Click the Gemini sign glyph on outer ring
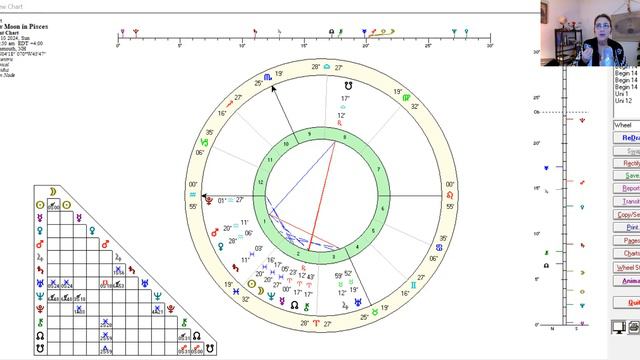The image size is (640, 360). 413,285
